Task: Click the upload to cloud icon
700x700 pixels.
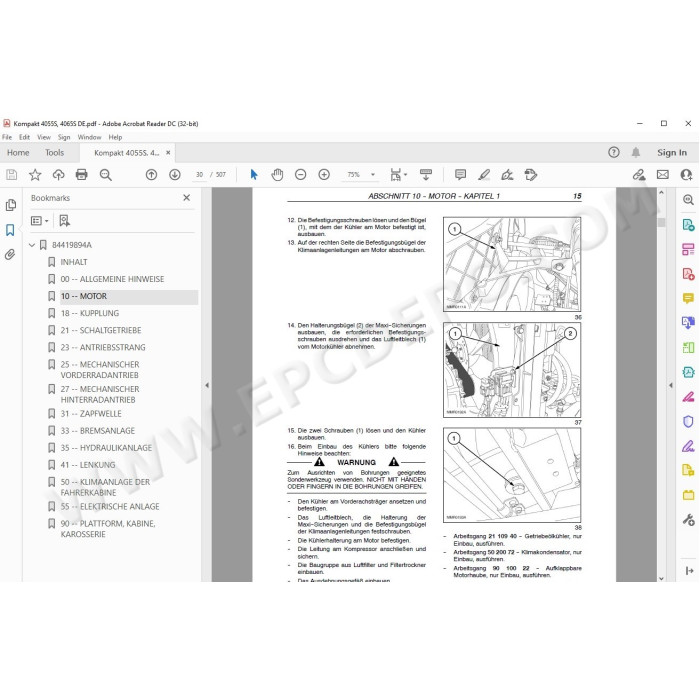Action: click(58, 175)
